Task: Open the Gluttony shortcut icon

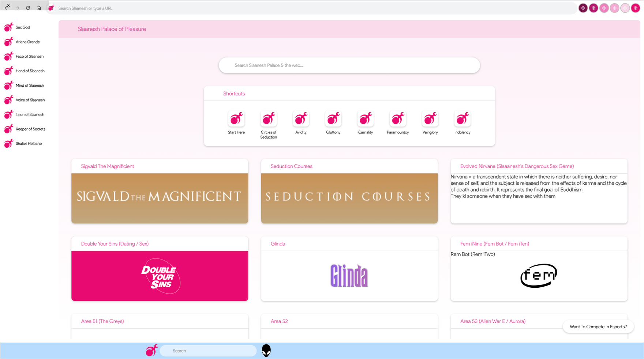Action: (333, 118)
